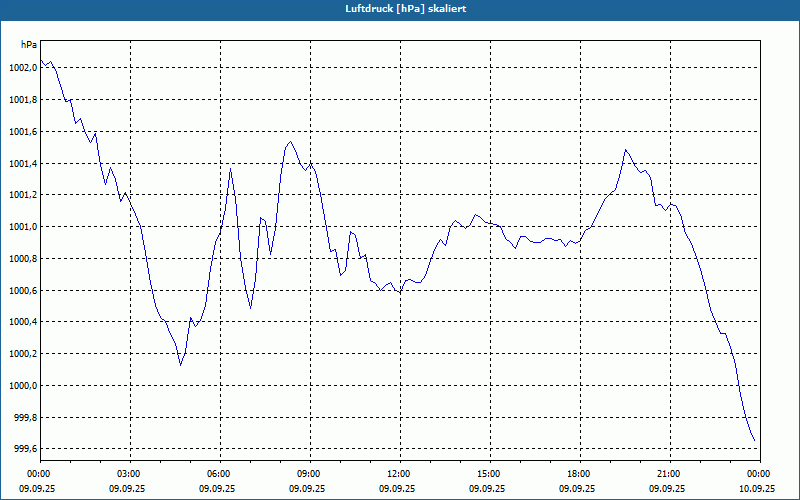This screenshot has width=800, height=500.
Task: Click the 21:00 time axis label
Action: coord(668,474)
